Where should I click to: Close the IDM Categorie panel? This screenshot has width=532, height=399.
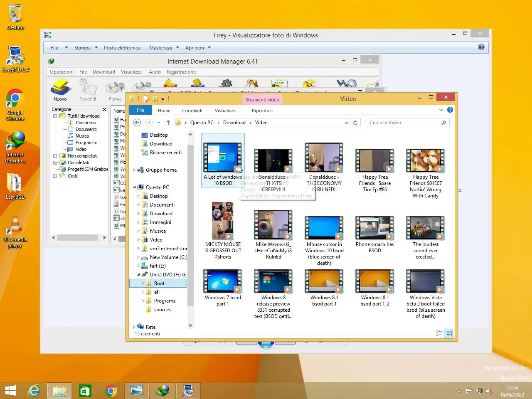tap(104, 109)
